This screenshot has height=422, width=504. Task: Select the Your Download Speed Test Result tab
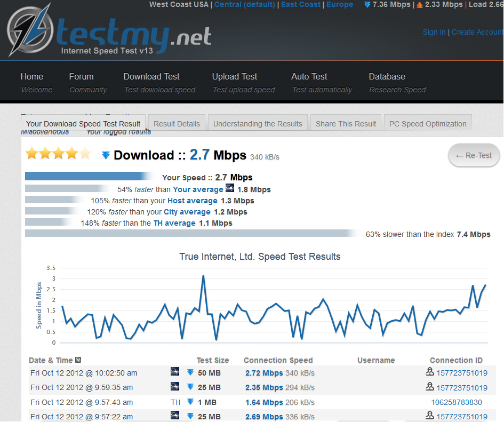[x=83, y=124]
